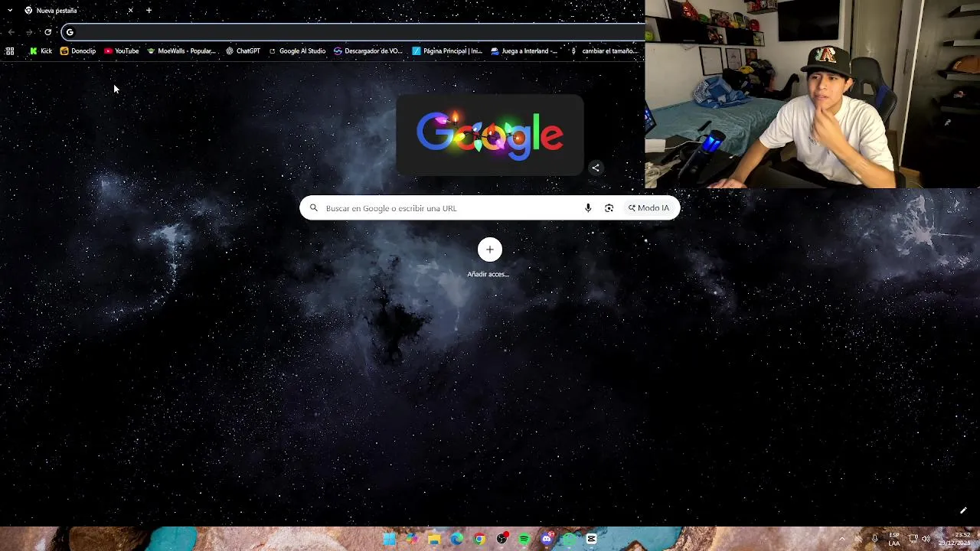The height and width of the screenshot is (551, 980).
Task: Share the Google doodle
Action: [596, 168]
